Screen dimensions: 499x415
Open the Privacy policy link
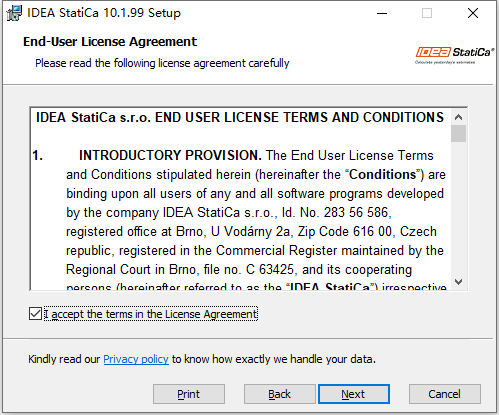pyautogui.click(x=136, y=359)
